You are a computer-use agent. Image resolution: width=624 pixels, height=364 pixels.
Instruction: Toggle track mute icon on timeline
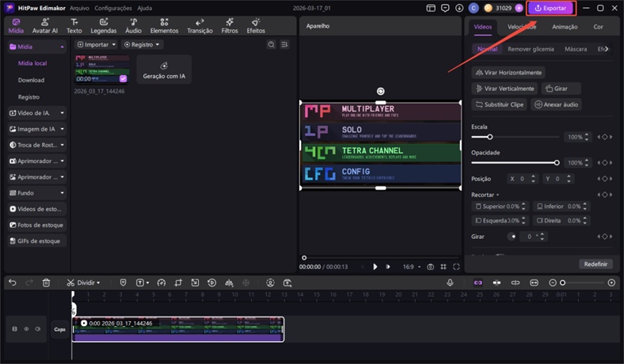[38, 329]
